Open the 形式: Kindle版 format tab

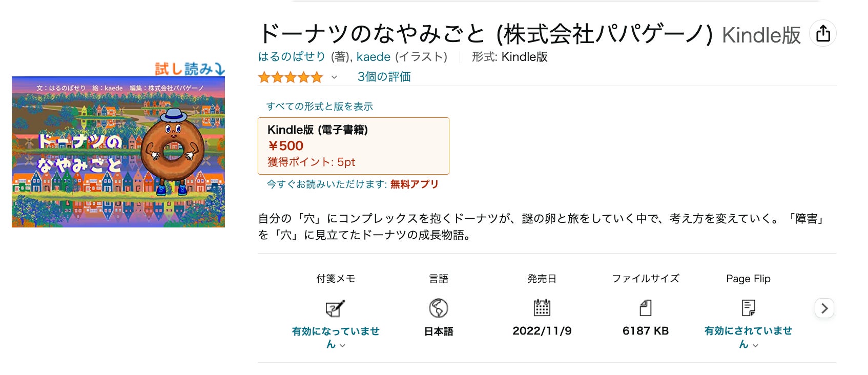coord(510,57)
